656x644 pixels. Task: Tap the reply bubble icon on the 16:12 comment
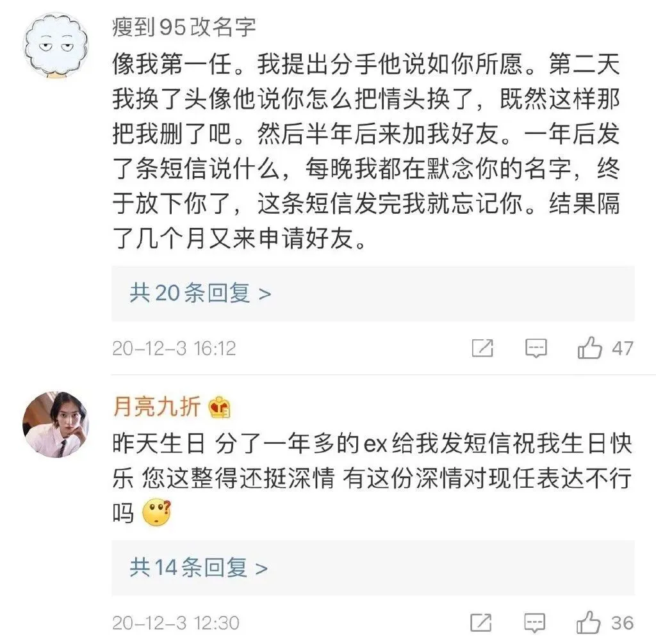(x=536, y=348)
